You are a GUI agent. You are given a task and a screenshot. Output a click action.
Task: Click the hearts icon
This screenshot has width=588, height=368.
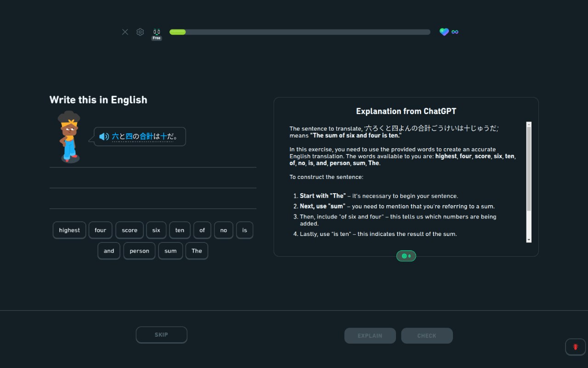pyautogui.click(x=444, y=32)
